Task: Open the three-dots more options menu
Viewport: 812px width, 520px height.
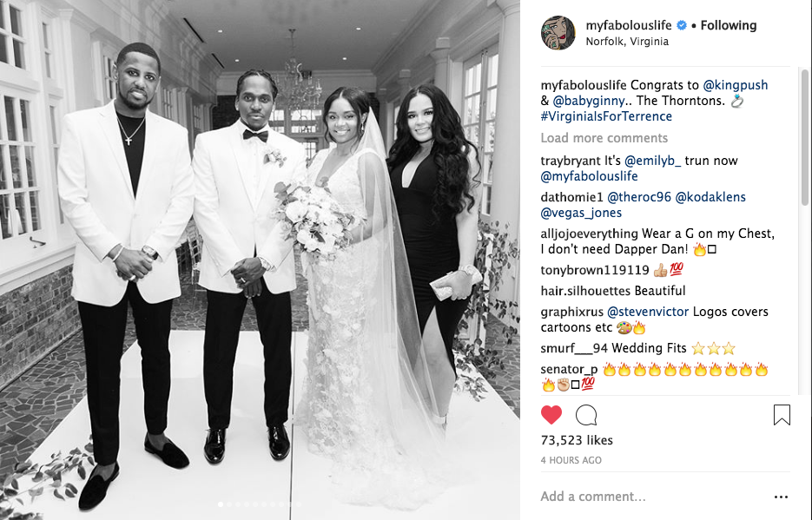Action: pyautogui.click(x=781, y=497)
